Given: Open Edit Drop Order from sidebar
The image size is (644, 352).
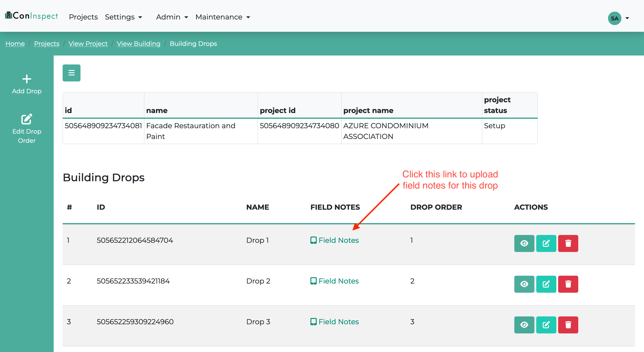Looking at the screenshot, I should pyautogui.click(x=27, y=129).
